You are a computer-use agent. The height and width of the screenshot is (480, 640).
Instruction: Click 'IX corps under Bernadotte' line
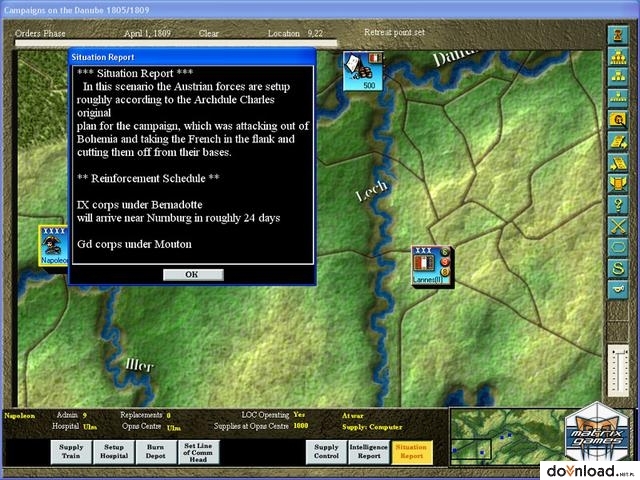click(140, 204)
